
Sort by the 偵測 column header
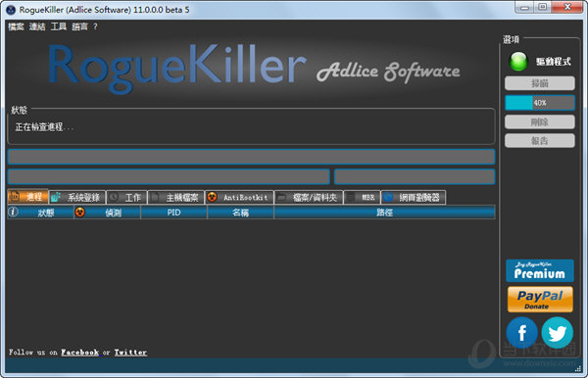coord(107,213)
